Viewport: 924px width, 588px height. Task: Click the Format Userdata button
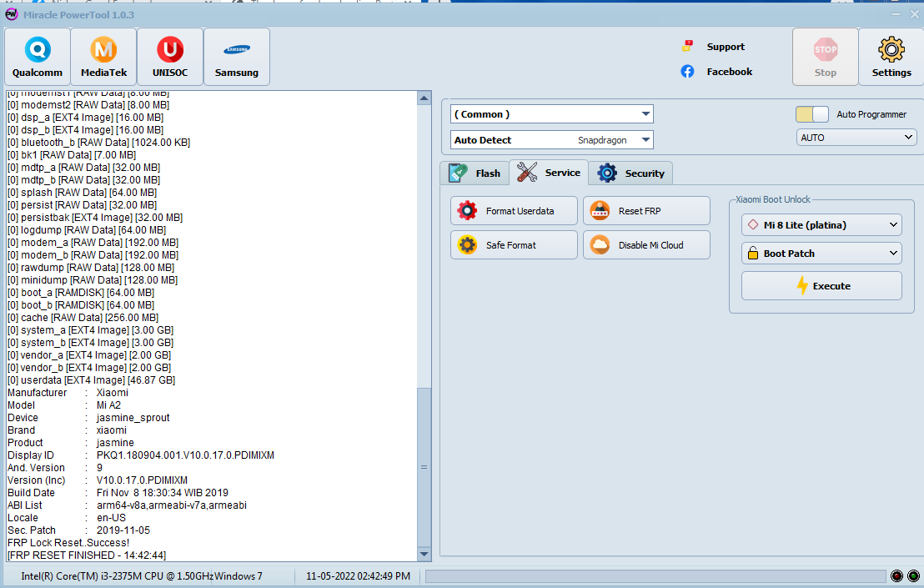(514, 211)
